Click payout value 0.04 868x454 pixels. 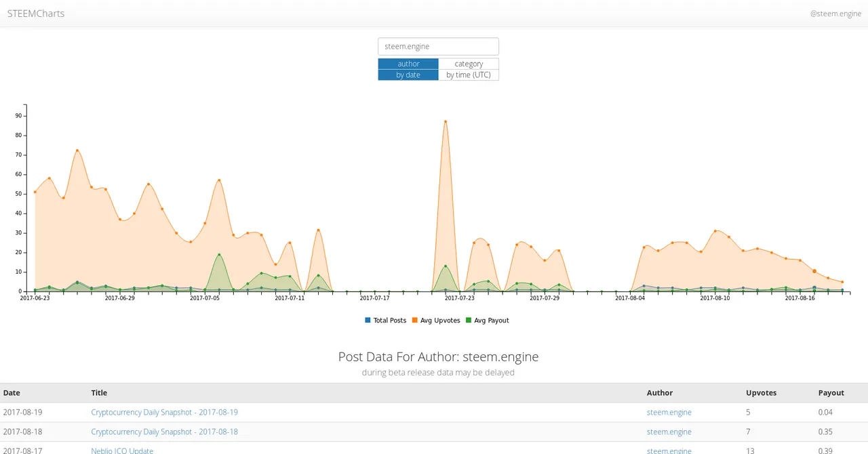click(825, 412)
